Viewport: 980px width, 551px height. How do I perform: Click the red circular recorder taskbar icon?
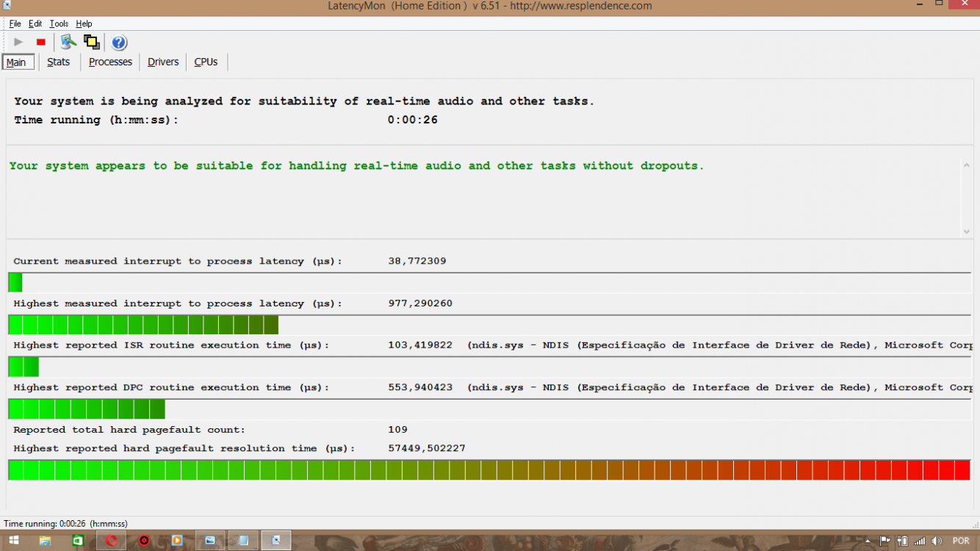pos(145,541)
